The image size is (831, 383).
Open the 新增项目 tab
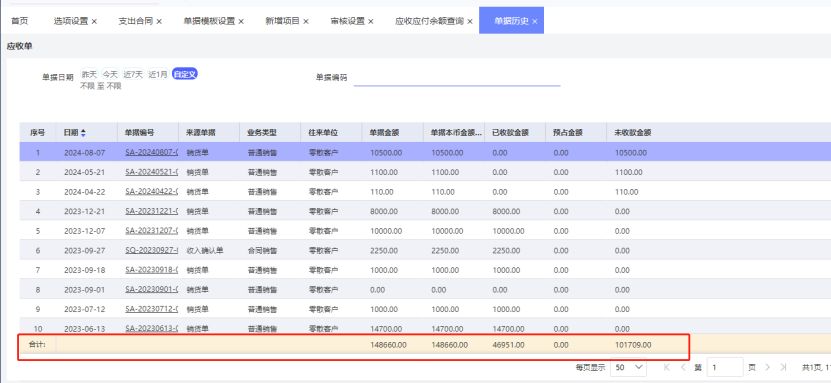point(282,21)
